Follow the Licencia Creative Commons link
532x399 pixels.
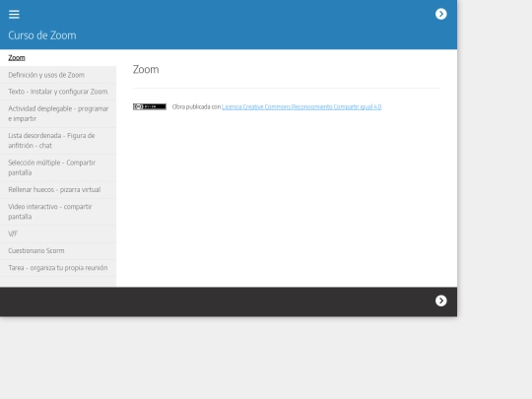pyautogui.click(x=301, y=106)
